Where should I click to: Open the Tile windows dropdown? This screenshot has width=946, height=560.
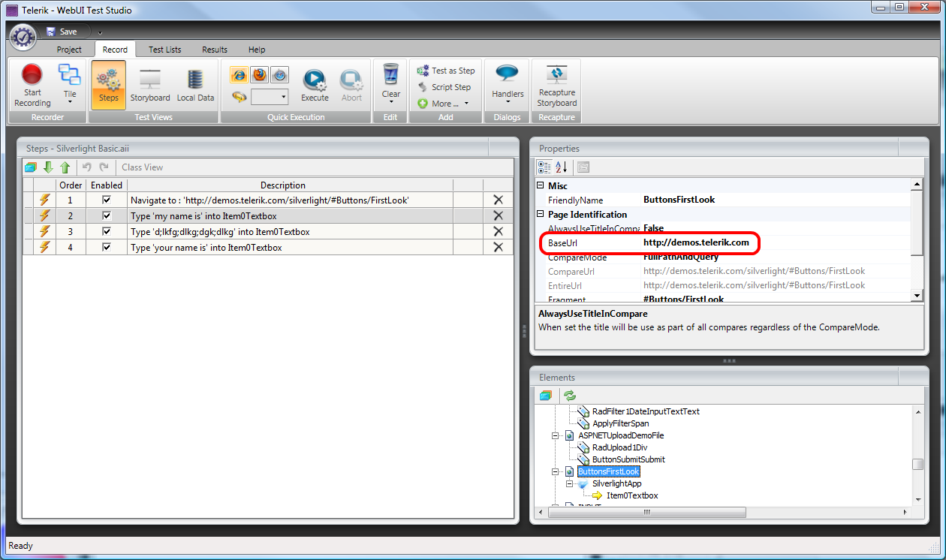[x=70, y=86]
